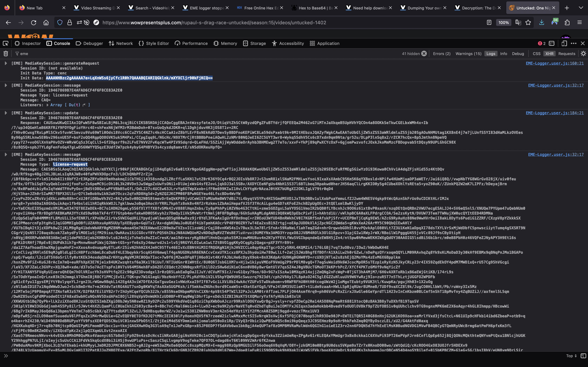Toggle the Errors (2) filter
The image size is (588, 367).
[442, 54]
